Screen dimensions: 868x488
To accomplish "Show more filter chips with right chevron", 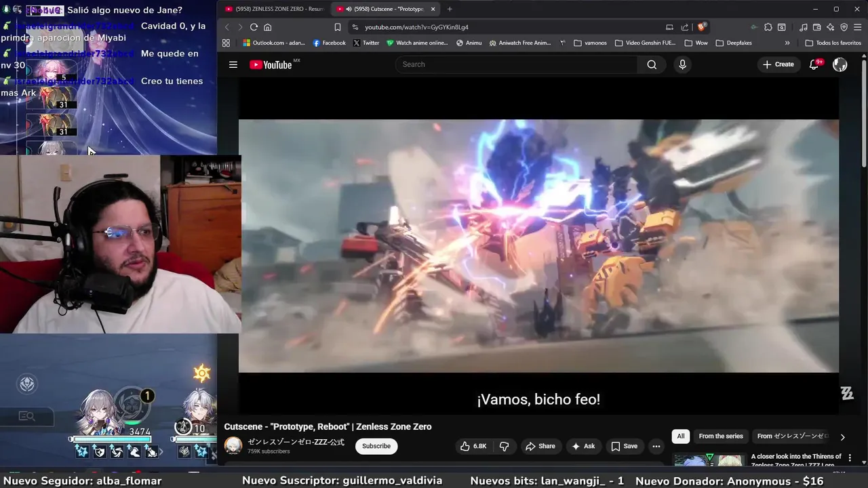I will click(x=843, y=437).
